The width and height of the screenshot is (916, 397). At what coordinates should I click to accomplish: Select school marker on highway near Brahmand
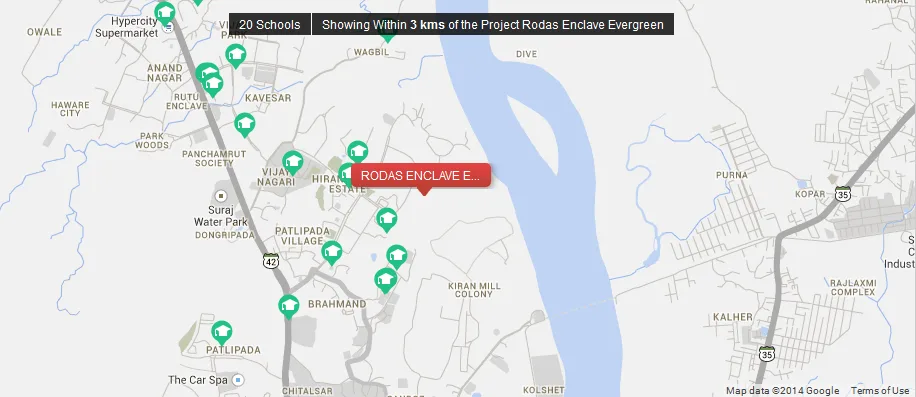click(x=289, y=307)
